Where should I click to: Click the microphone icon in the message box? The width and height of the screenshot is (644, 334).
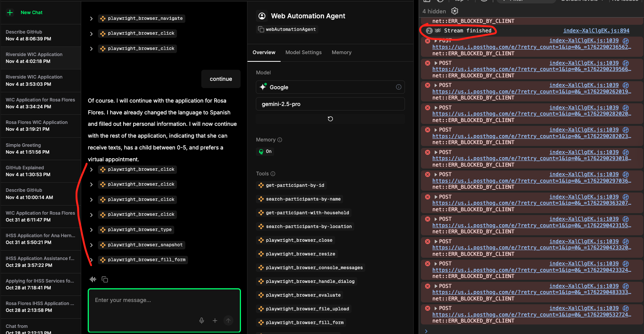(202, 321)
